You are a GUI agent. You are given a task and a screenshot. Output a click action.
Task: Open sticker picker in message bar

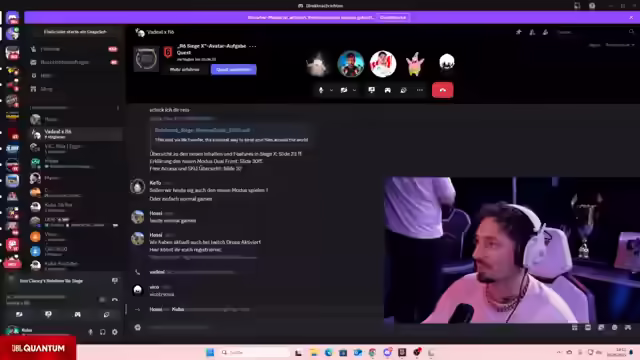601,327
